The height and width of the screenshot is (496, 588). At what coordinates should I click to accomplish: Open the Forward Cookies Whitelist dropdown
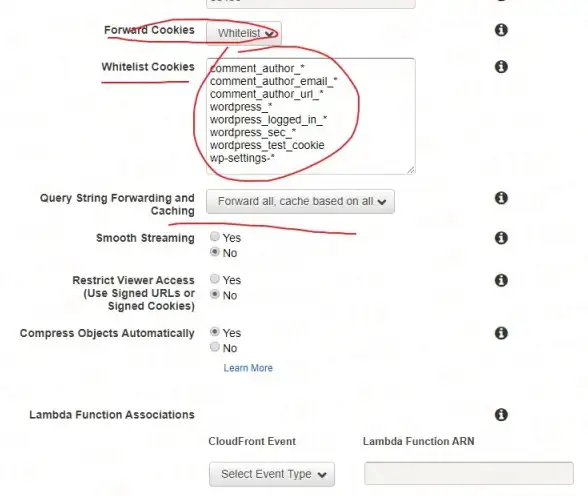pyautogui.click(x=244, y=33)
